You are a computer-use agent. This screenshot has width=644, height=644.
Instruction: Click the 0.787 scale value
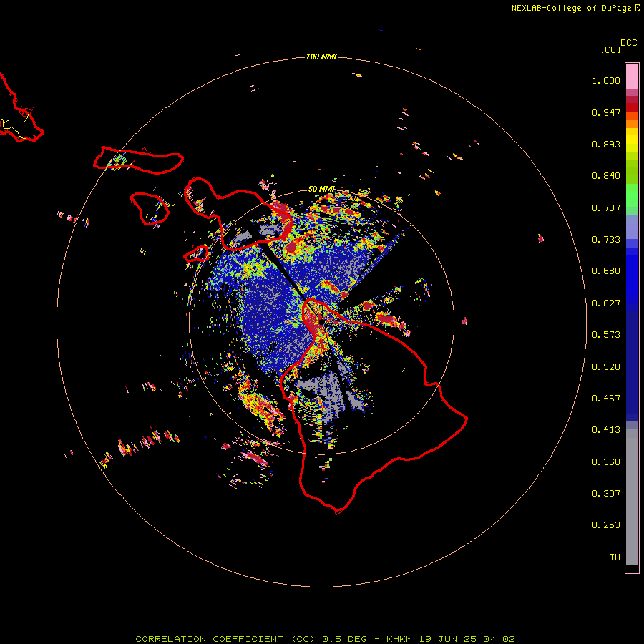pos(606,208)
